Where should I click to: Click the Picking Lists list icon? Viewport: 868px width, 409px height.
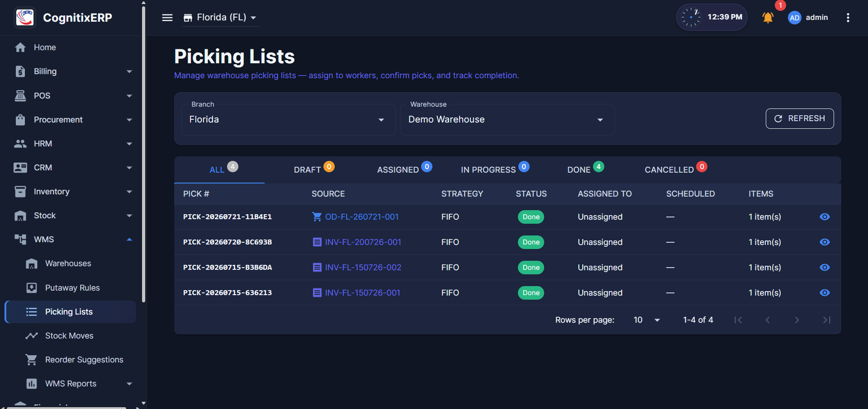[32, 312]
